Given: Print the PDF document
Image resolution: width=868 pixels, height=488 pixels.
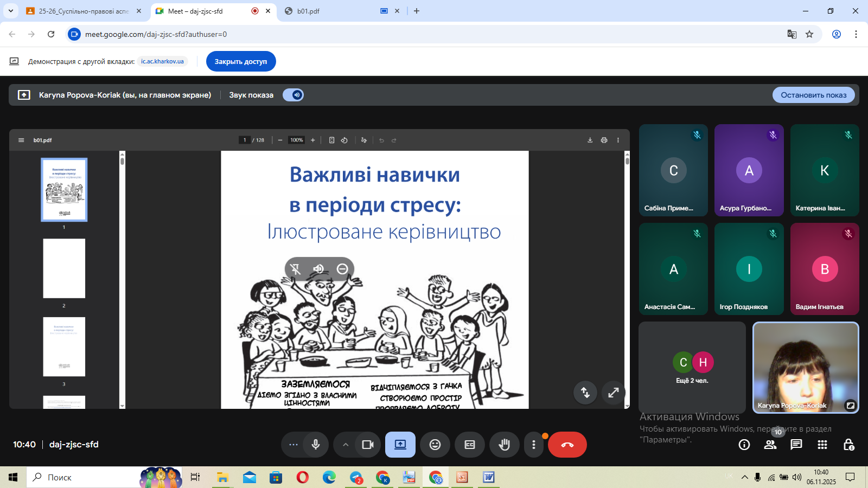Looking at the screenshot, I should 604,140.
